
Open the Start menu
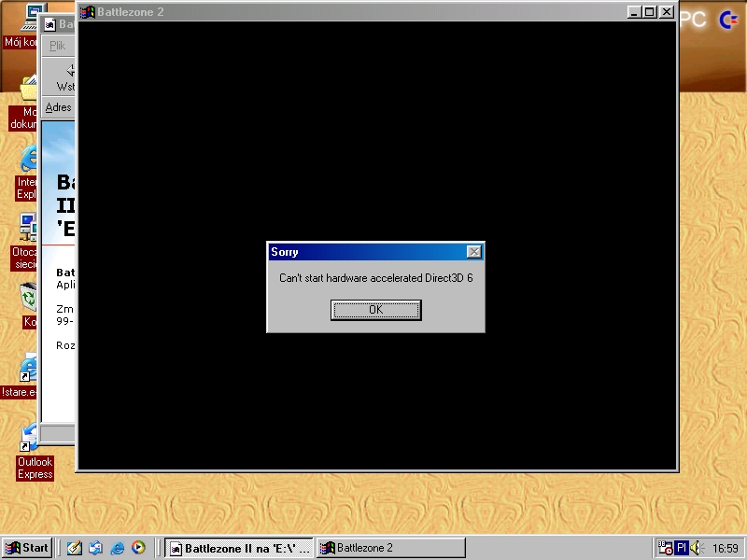27,548
